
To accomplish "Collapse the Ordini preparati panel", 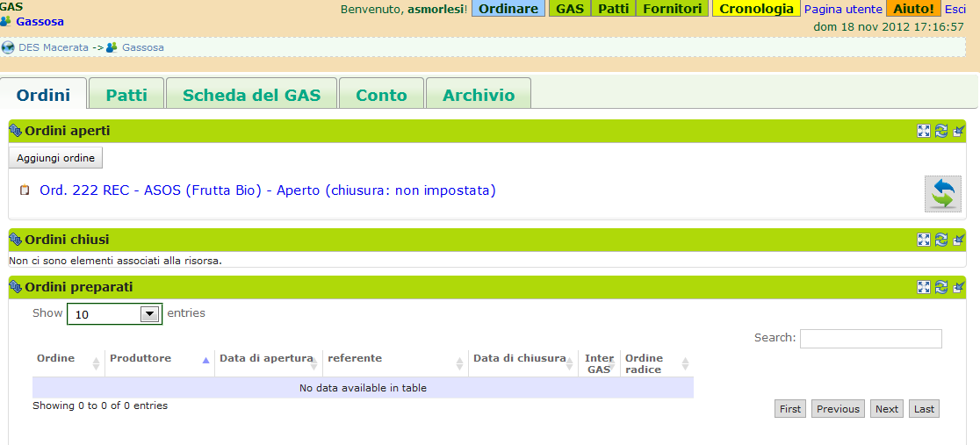I will (959, 287).
